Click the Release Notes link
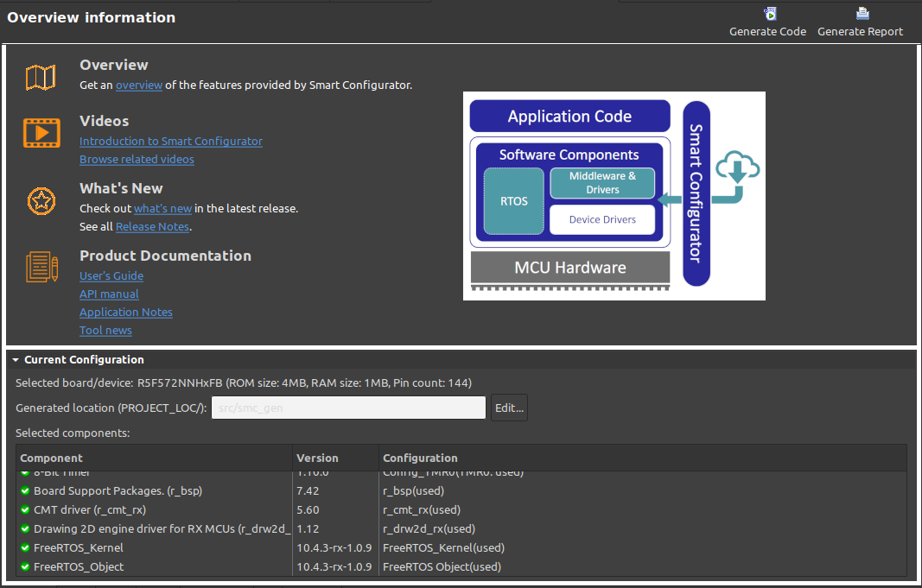 click(152, 226)
